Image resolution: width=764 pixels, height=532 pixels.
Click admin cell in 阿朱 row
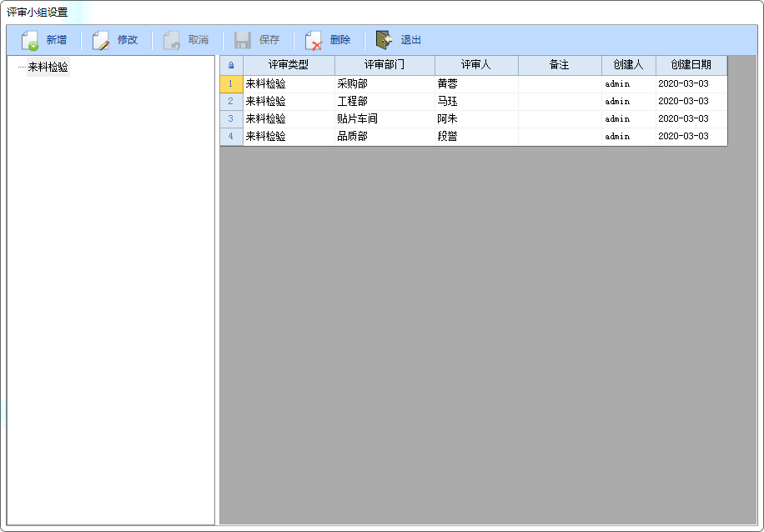629,119
